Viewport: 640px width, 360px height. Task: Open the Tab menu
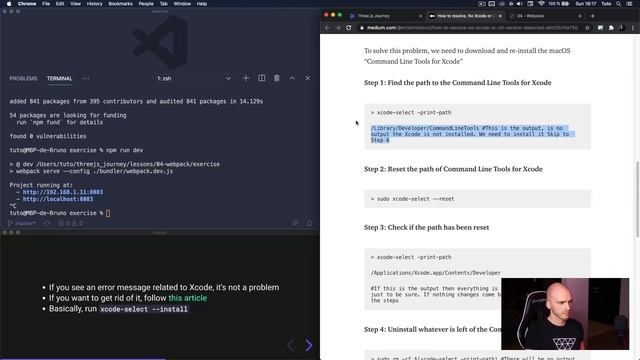(x=164, y=4)
